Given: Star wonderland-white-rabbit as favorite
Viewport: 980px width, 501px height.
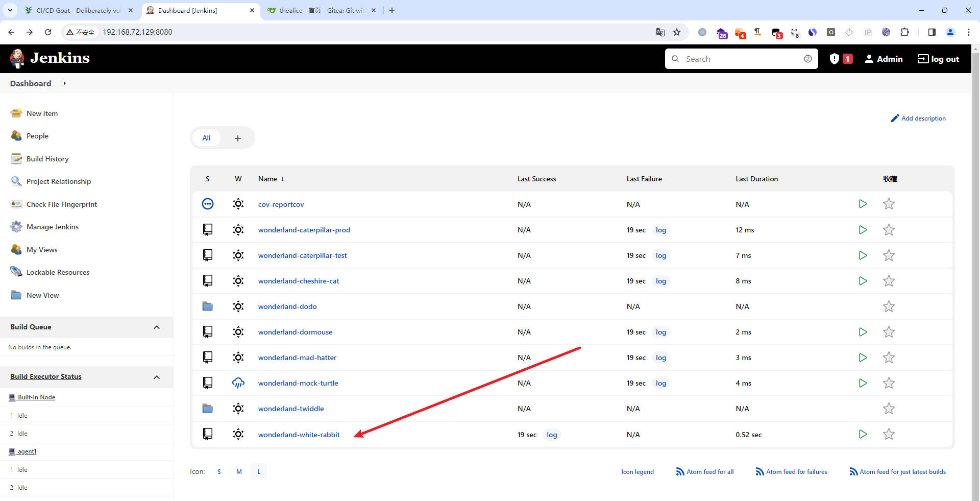Looking at the screenshot, I should coord(889,434).
